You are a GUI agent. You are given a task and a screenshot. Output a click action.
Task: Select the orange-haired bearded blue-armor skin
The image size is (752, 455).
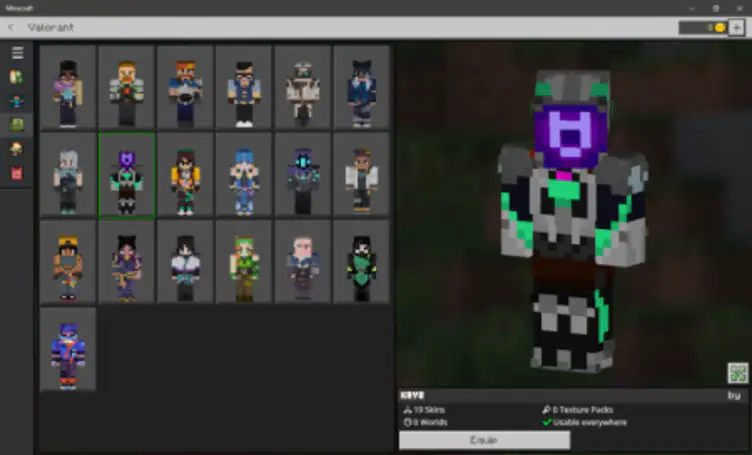click(185, 87)
